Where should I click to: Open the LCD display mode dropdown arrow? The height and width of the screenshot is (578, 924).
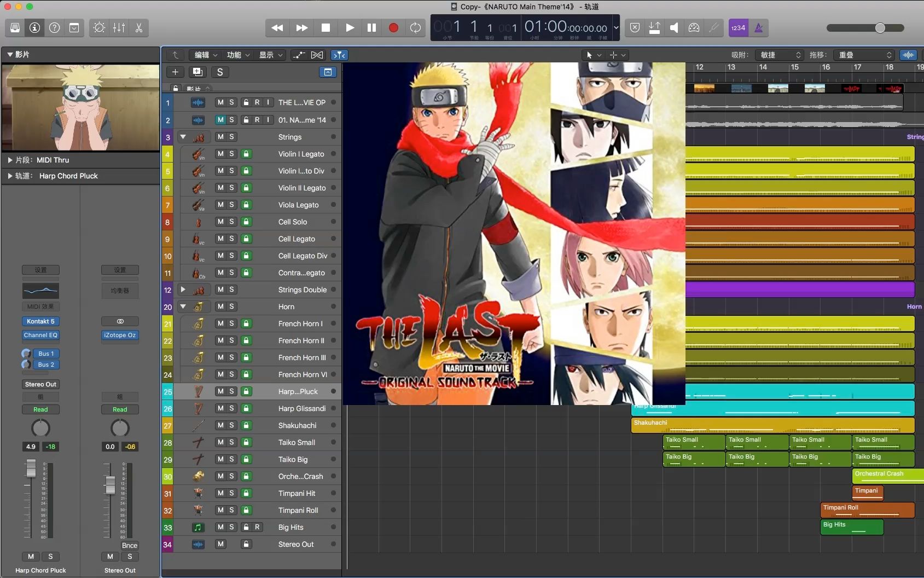[616, 28]
